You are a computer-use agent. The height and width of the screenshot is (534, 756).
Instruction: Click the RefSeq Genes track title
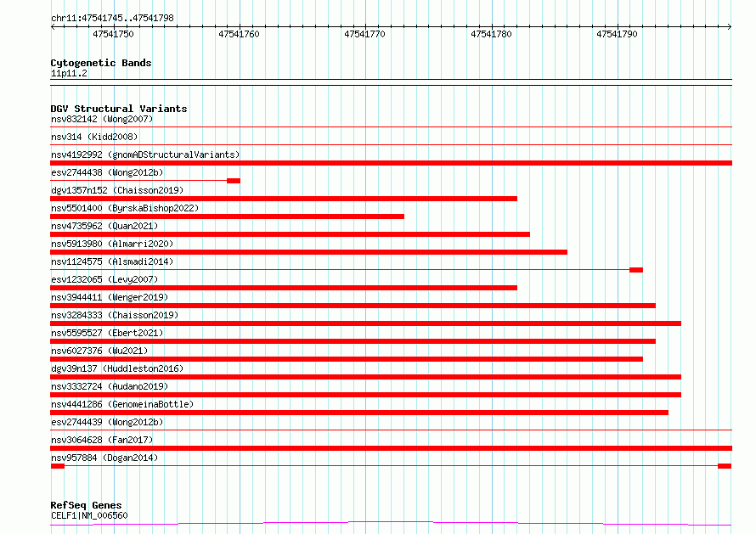tap(86, 505)
